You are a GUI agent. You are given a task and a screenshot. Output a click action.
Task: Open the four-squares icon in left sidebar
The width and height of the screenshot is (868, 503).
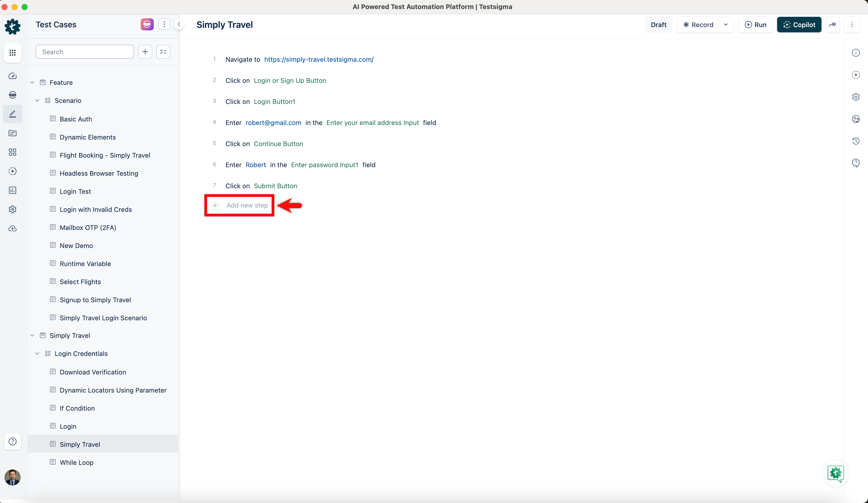point(12,152)
